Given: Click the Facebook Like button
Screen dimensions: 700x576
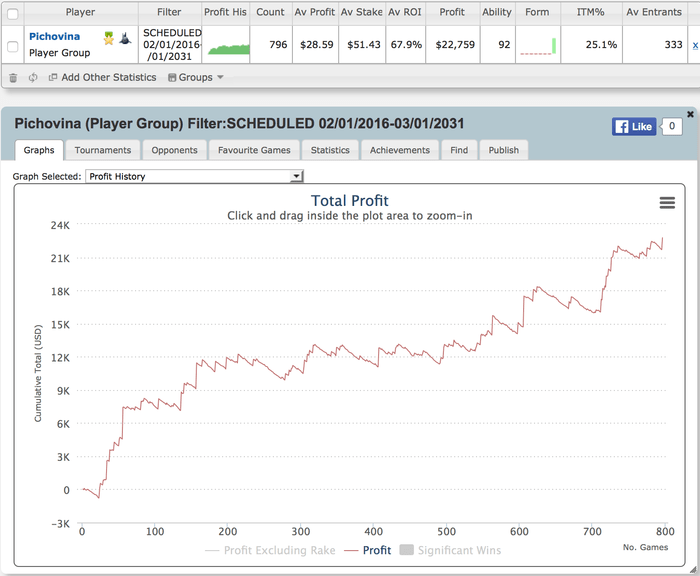Looking at the screenshot, I should click(634, 127).
